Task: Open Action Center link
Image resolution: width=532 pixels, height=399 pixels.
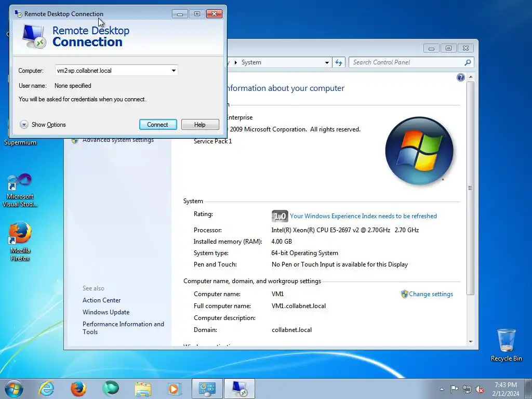Action: [x=101, y=300]
